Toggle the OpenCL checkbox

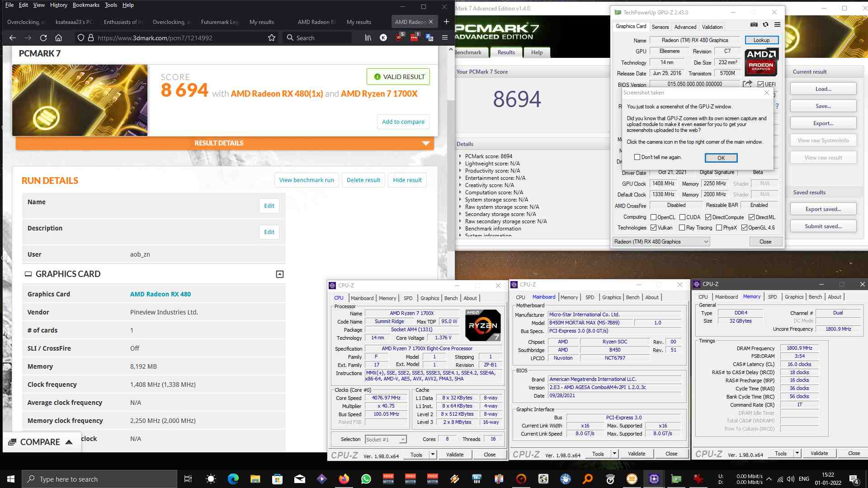(653, 217)
